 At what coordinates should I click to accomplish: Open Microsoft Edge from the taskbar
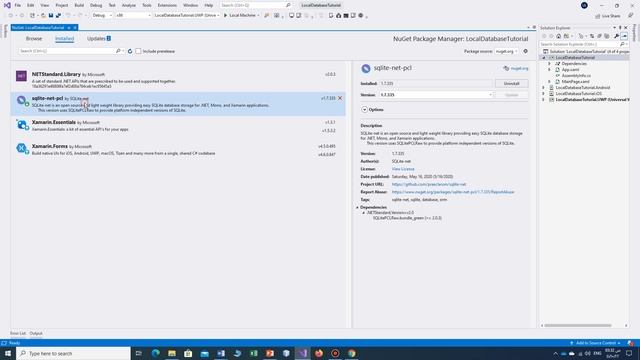click(x=156, y=353)
